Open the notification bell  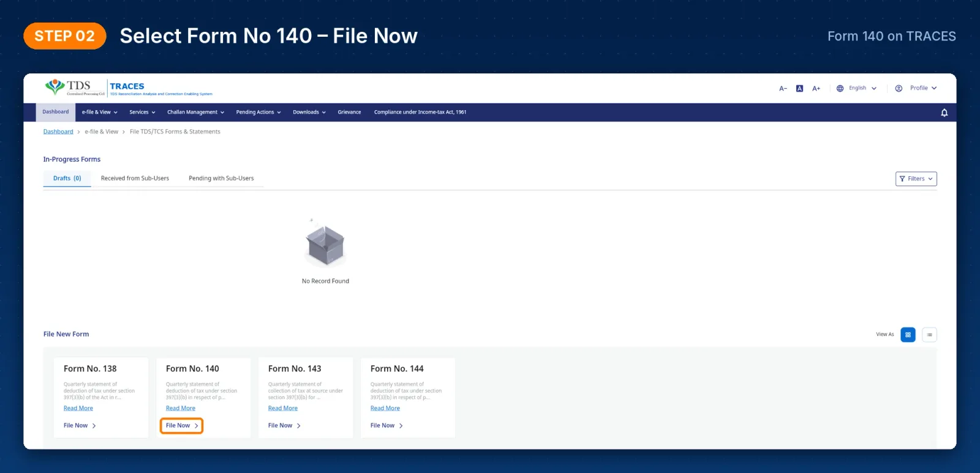[944, 113]
